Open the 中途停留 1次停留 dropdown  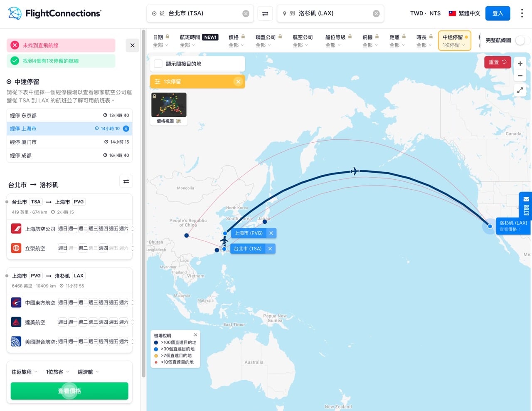[455, 41]
